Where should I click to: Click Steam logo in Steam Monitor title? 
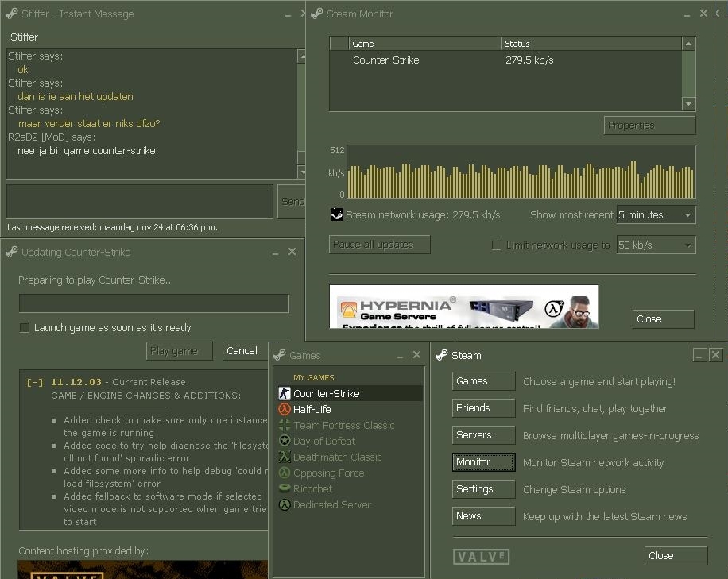[316, 14]
